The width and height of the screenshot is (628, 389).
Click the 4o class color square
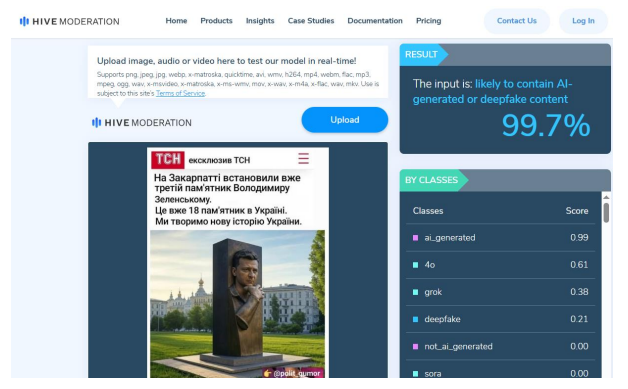[x=415, y=265]
